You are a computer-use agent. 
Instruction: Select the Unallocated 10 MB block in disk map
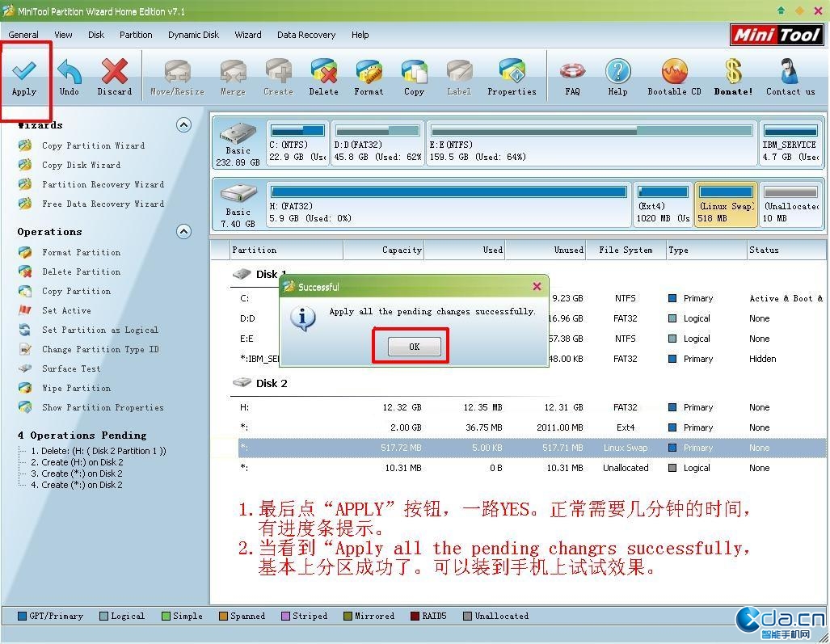point(791,205)
